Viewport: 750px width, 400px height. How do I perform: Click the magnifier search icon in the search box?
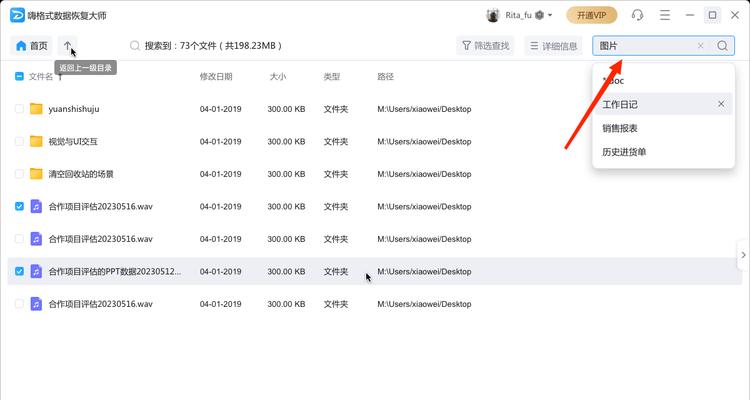(x=722, y=46)
